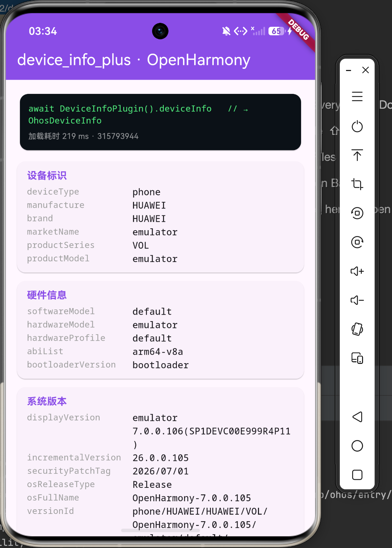The image size is (392, 548).
Task: Tap the bootloaderVersion label
Action: click(x=71, y=365)
